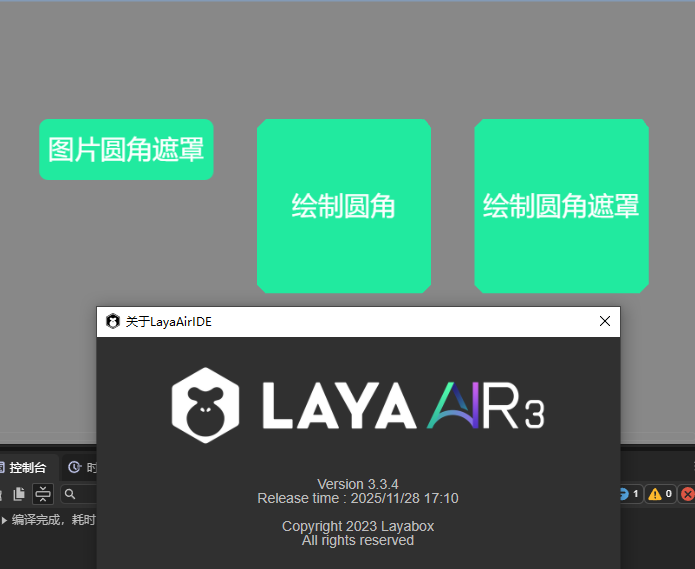
Task: Click the 绘制圆角 green button
Action: (x=344, y=206)
